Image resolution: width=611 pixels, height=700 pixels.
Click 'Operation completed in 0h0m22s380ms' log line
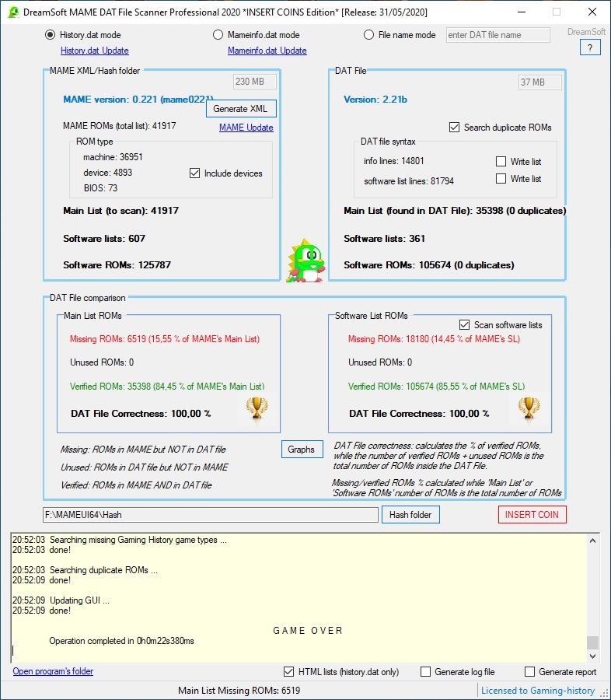coord(121,641)
